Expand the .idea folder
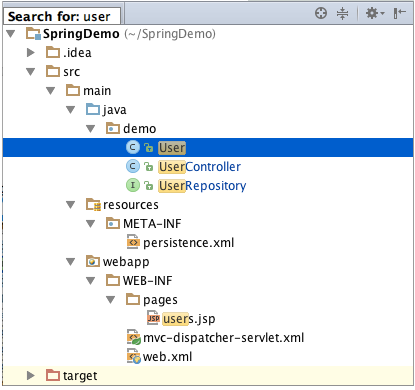The width and height of the screenshot is (415, 390). click(31, 53)
